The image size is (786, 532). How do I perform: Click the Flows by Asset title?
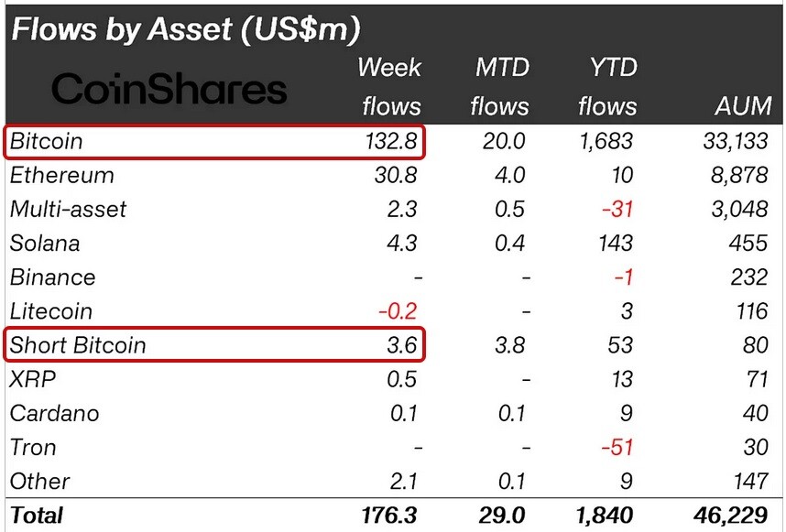click(x=186, y=28)
